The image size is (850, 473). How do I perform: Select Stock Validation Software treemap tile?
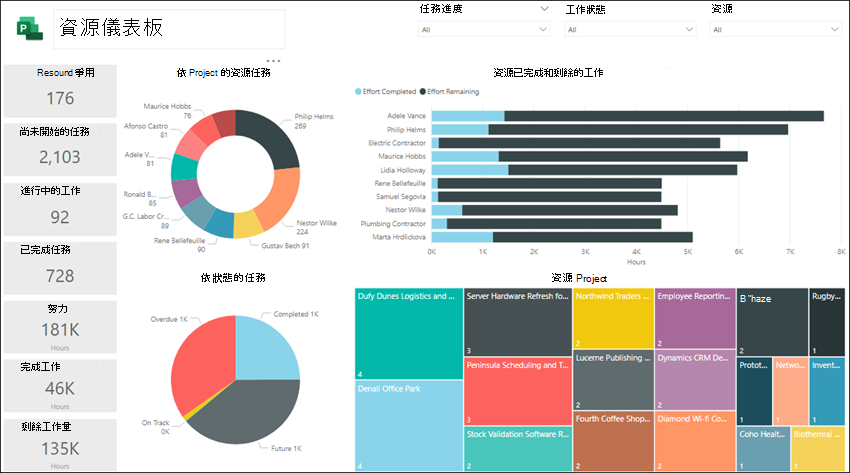[x=518, y=449]
